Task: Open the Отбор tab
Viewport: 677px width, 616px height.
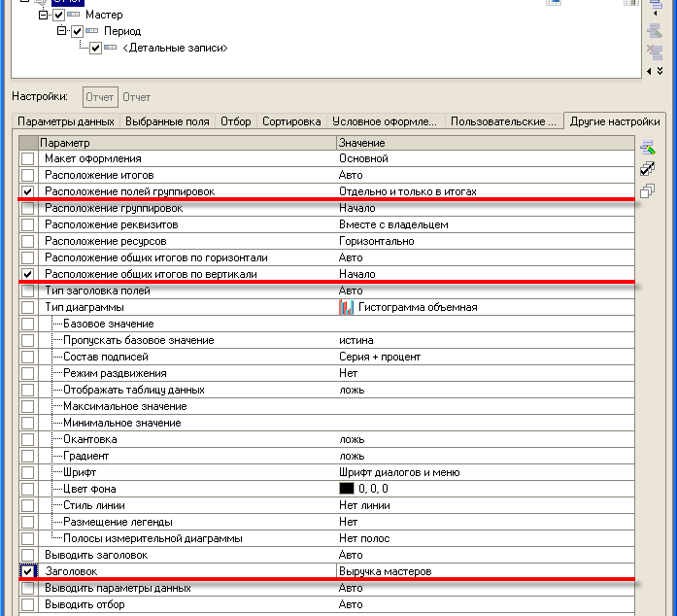Action: coord(236,121)
